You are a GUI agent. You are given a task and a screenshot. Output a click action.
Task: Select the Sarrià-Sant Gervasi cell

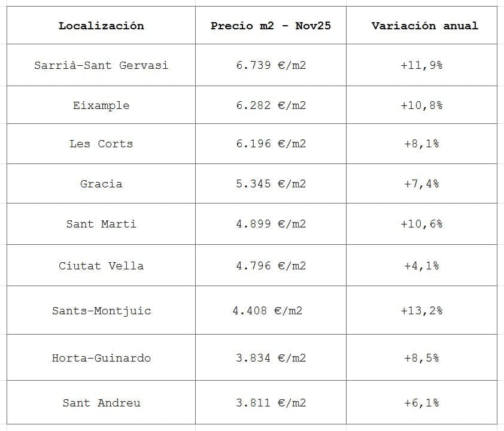click(x=101, y=65)
